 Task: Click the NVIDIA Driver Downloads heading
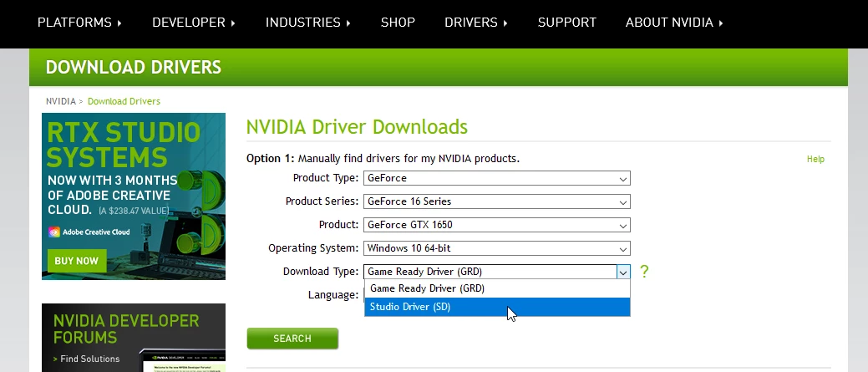[x=357, y=127]
